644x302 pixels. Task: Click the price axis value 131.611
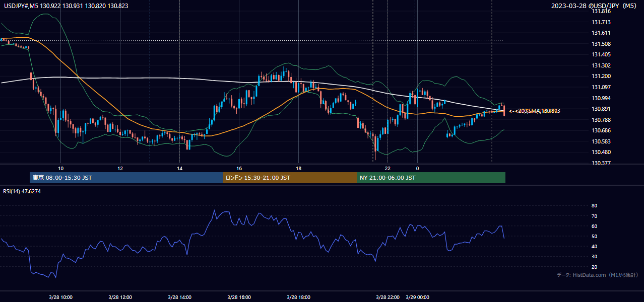pyautogui.click(x=601, y=33)
